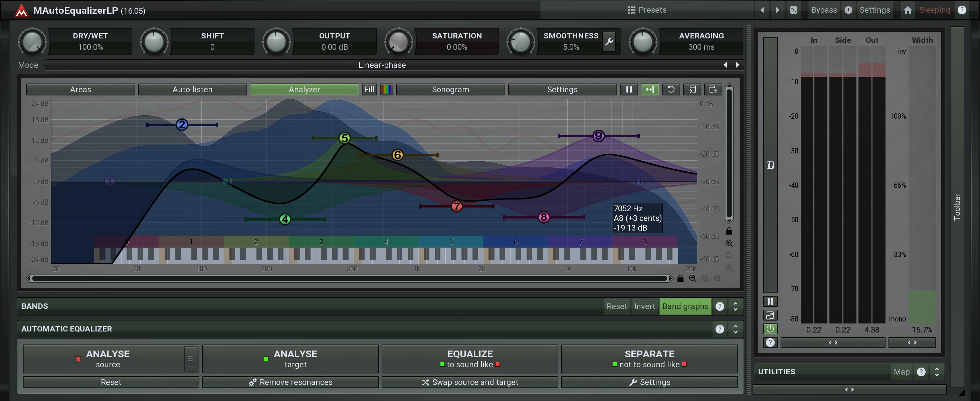This screenshot has width=980, height=401.
Task: Open the meter settings icon on the left meter strip
Action: click(770, 165)
